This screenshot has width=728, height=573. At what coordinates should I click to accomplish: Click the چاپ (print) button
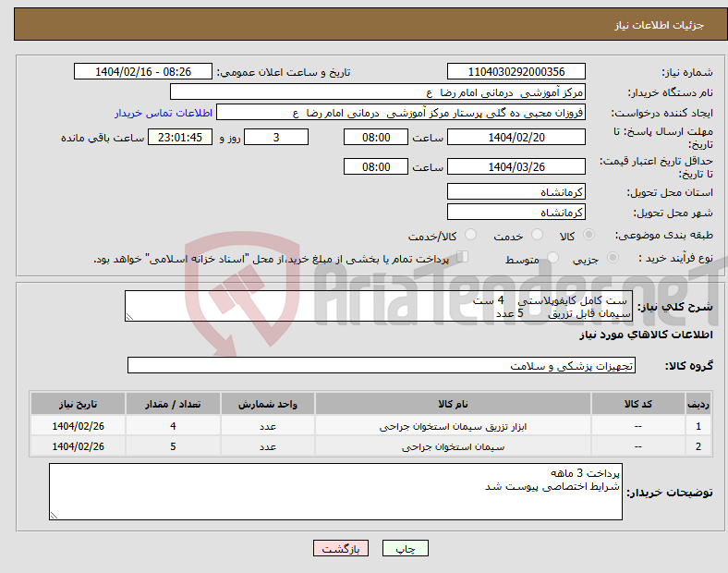[x=405, y=548]
